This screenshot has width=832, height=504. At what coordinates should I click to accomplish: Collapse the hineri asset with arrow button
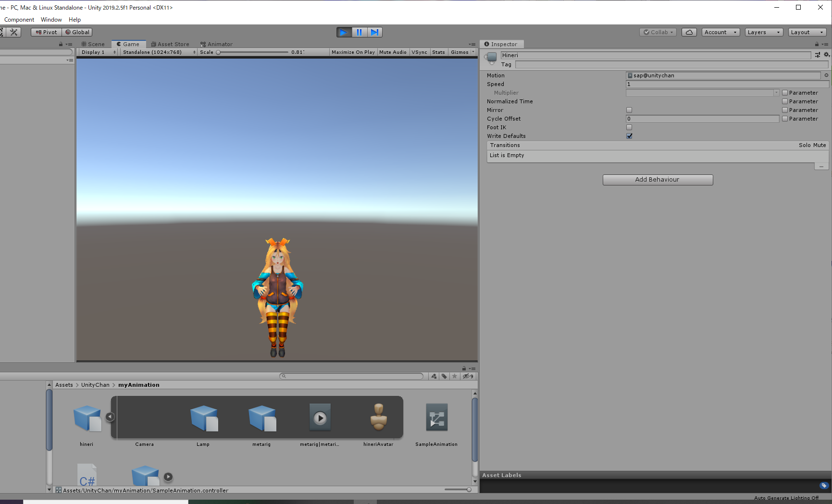coord(110,417)
